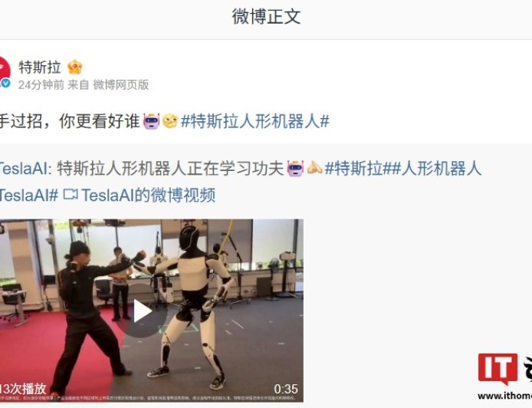532x408 pixels.
Task: Click the video camera icon before TeslaAI的微博视频
Action: click(x=71, y=195)
